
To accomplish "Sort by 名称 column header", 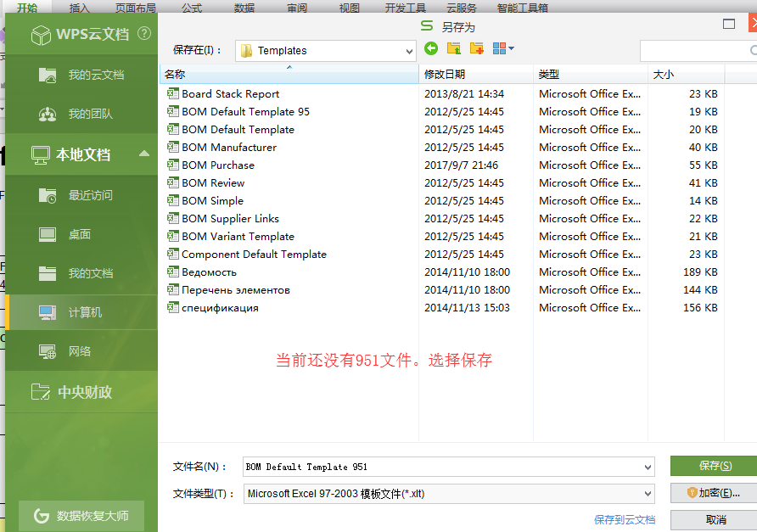I will (x=289, y=75).
